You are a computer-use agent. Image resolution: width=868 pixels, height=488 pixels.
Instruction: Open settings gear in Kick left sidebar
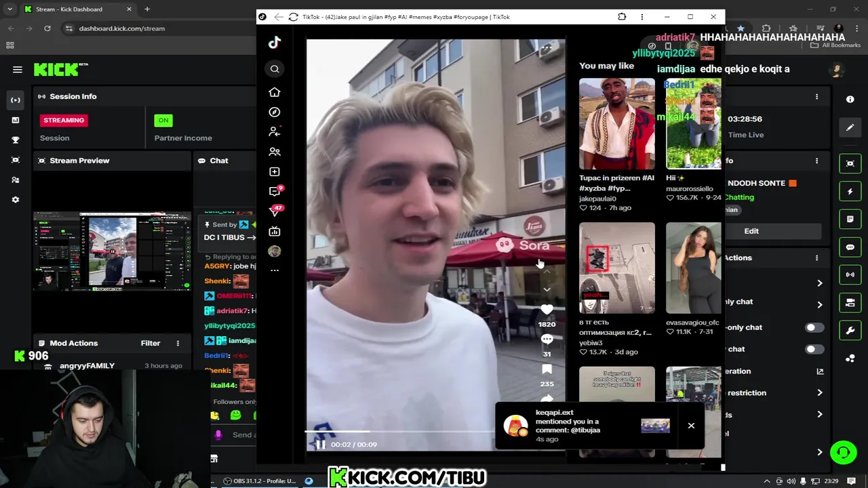(x=16, y=200)
